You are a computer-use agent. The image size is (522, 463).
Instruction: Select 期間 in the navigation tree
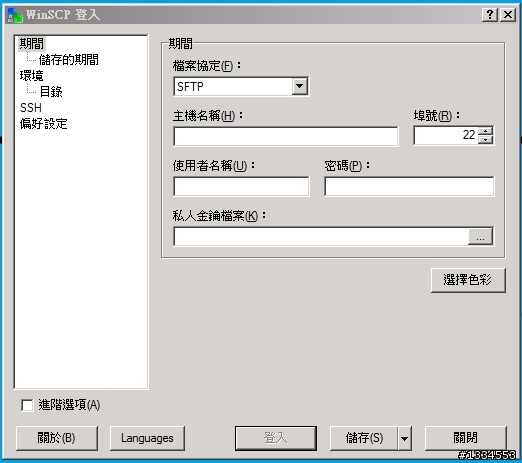tap(31, 43)
